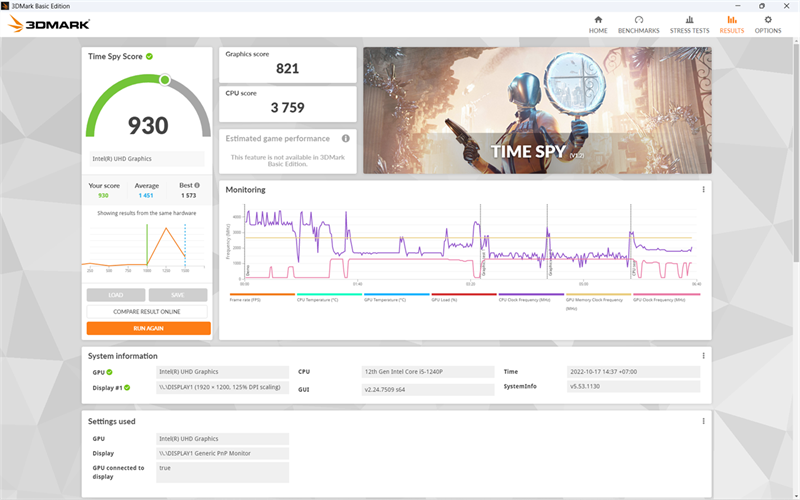Select the SystemInfo version v5.53.1130
Screen dimensions: 800x500
pyautogui.click(x=633, y=386)
